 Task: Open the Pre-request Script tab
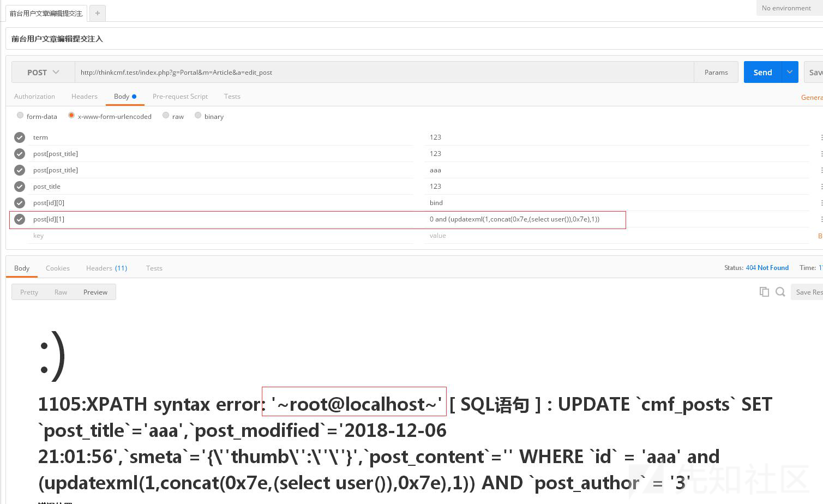click(180, 97)
